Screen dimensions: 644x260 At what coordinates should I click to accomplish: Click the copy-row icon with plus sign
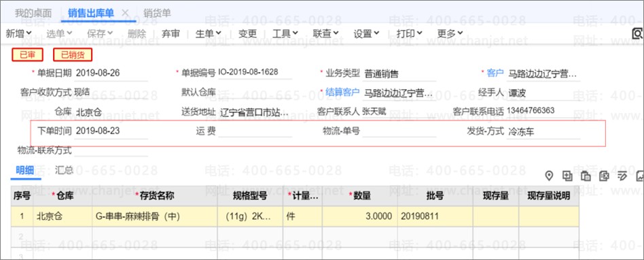tap(567, 176)
